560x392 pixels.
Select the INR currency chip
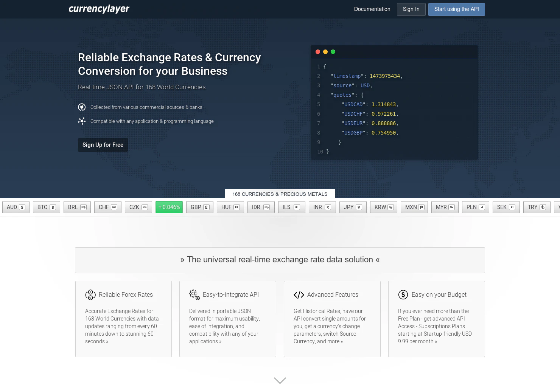(322, 207)
